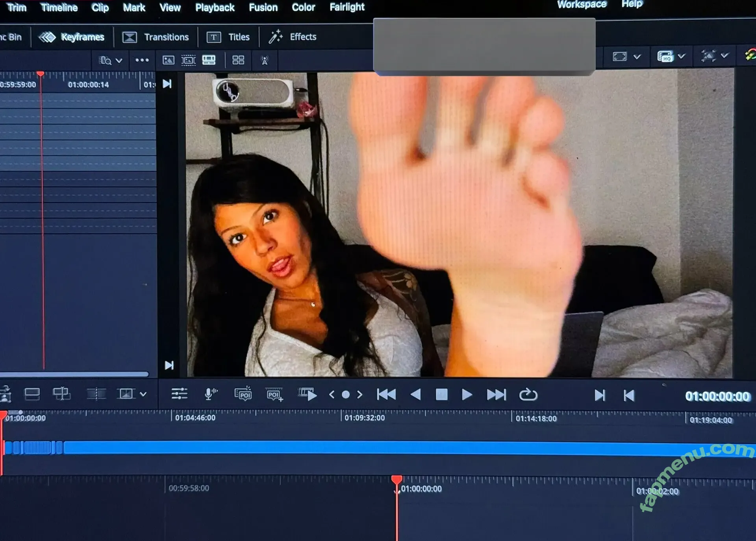Click the 01:00:00:00 viewer timecode field
The height and width of the screenshot is (541, 756).
point(717,396)
